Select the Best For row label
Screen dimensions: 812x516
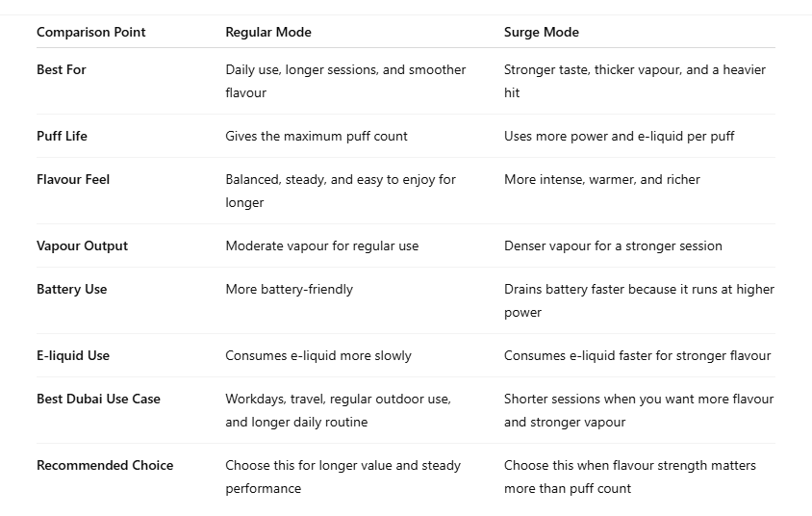tap(62, 69)
